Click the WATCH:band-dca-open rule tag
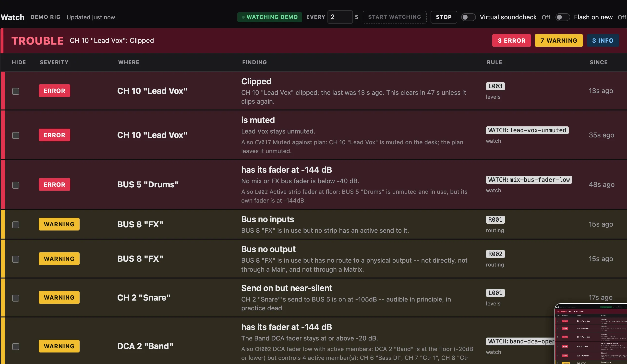Image resolution: width=627 pixels, height=364 pixels. pyautogui.click(x=520, y=342)
